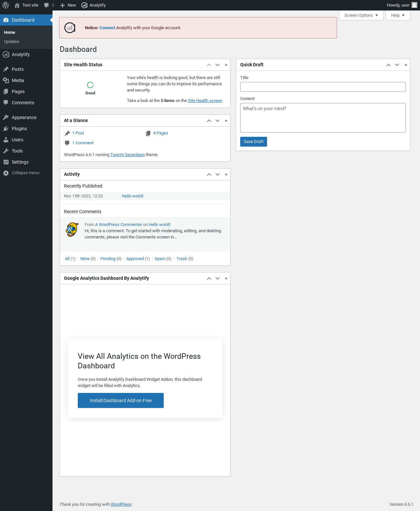Click the comments bubble icon in admin bar
Image resolution: width=420 pixels, height=511 pixels.
[47, 5]
